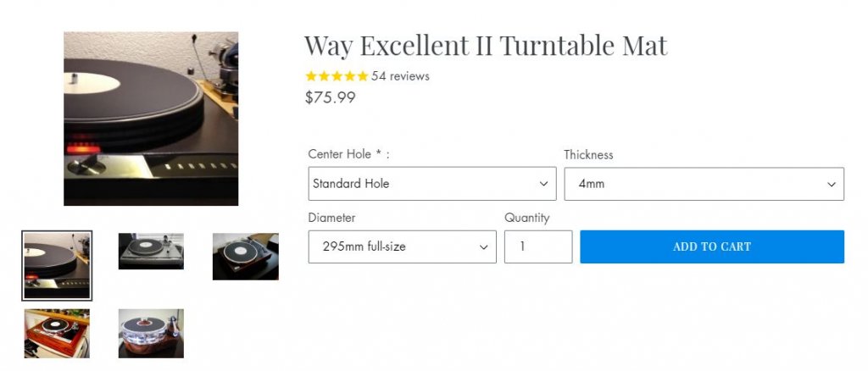
Task: Open the Center Hole dropdown showing Standard Hole
Action: tap(431, 184)
